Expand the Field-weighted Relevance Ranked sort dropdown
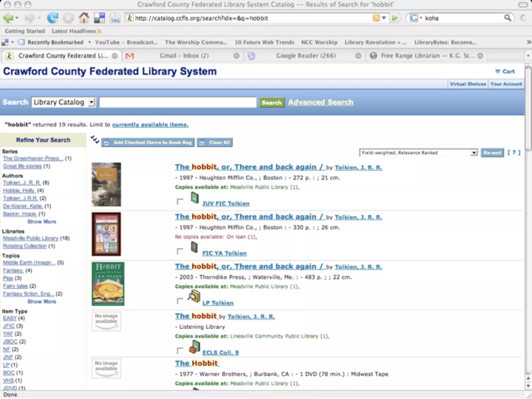The image size is (532, 399). tap(418, 153)
